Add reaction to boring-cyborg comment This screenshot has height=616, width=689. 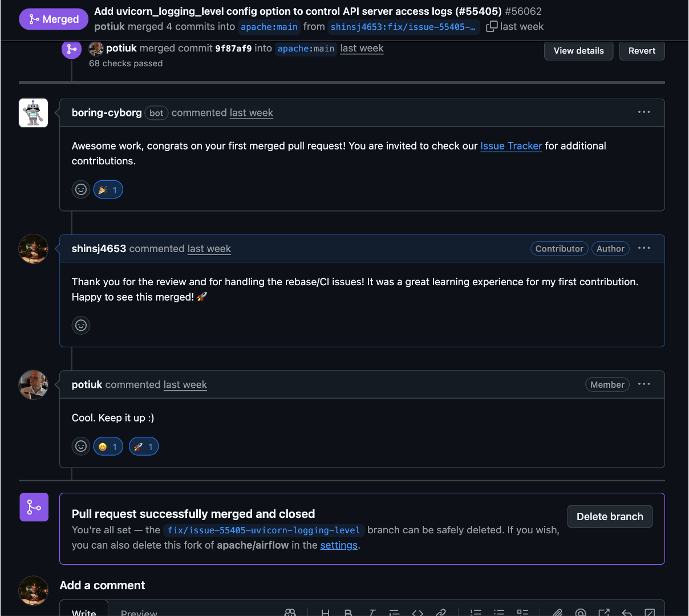tap(81, 190)
